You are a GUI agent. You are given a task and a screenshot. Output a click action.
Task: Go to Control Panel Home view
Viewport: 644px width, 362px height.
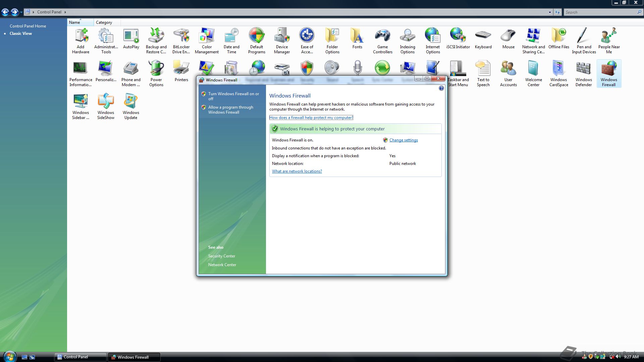(28, 26)
